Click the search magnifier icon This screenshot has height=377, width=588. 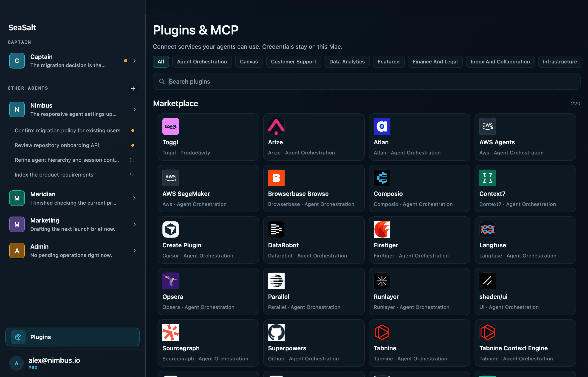click(162, 81)
